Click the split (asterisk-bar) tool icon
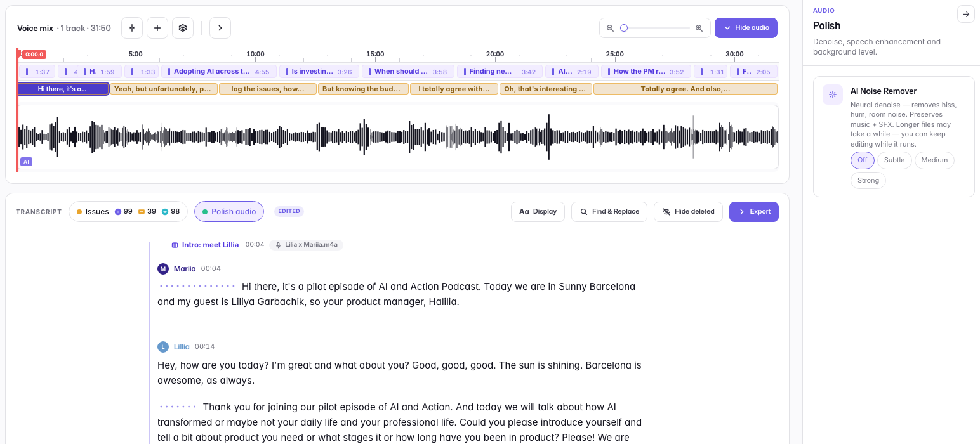This screenshot has height=444, width=980. (132, 28)
